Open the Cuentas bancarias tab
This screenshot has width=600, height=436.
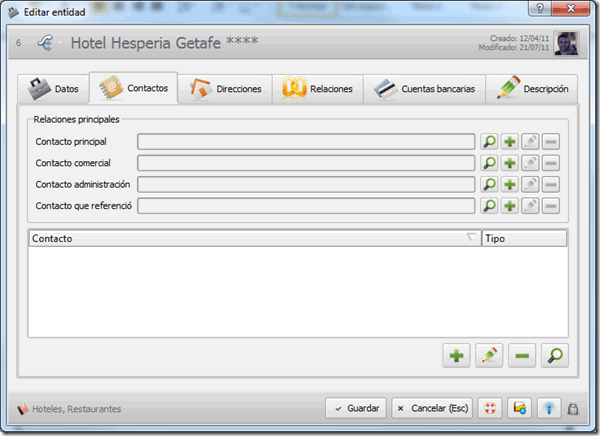point(424,89)
